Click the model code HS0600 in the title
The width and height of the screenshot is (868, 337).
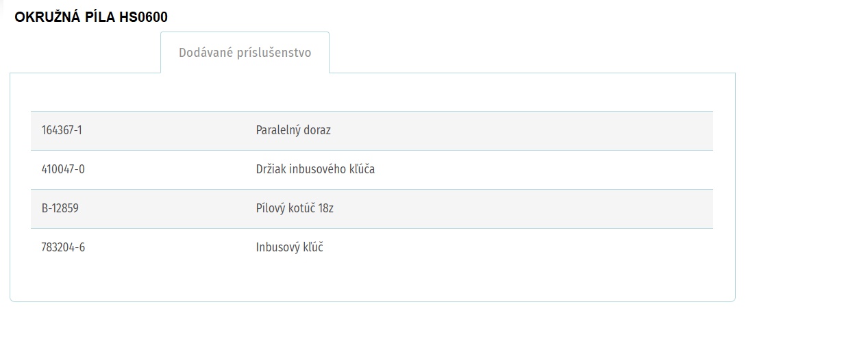pyautogui.click(x=143, y=17)
